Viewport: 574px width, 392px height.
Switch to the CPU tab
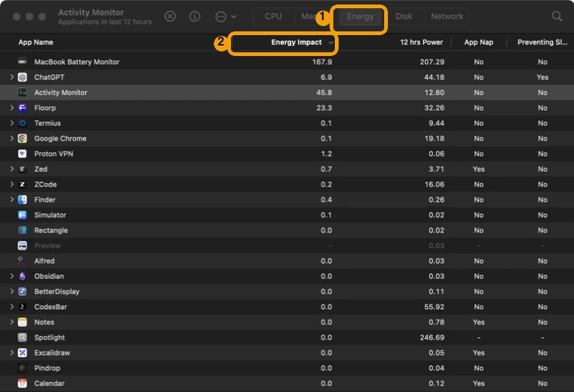274,16
